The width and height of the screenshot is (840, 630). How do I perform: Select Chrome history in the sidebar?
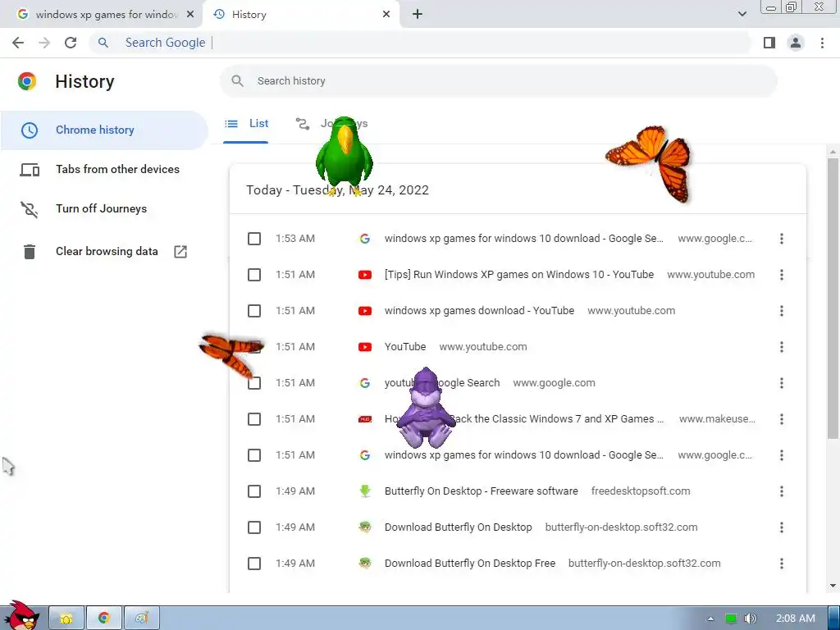tap(104, 130)
